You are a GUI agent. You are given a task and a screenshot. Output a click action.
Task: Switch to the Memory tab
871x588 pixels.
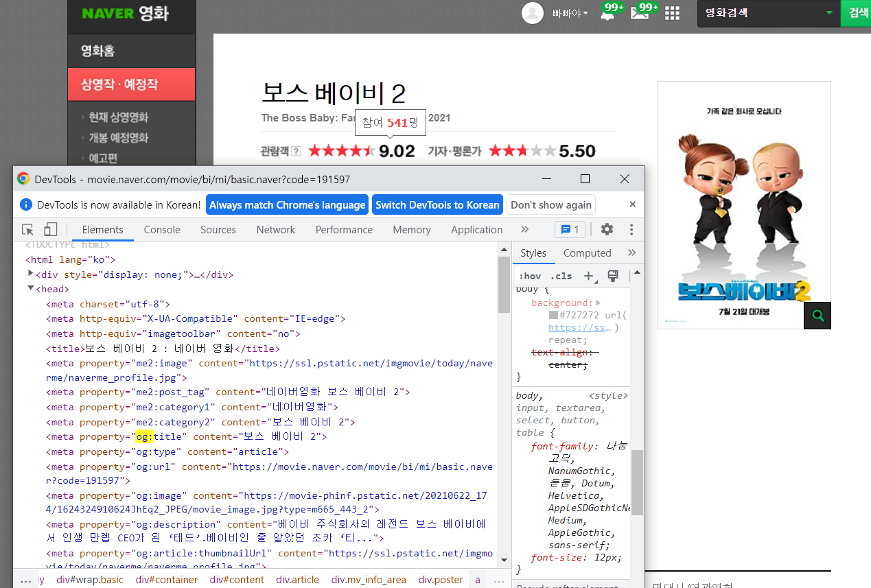[412, 230]
